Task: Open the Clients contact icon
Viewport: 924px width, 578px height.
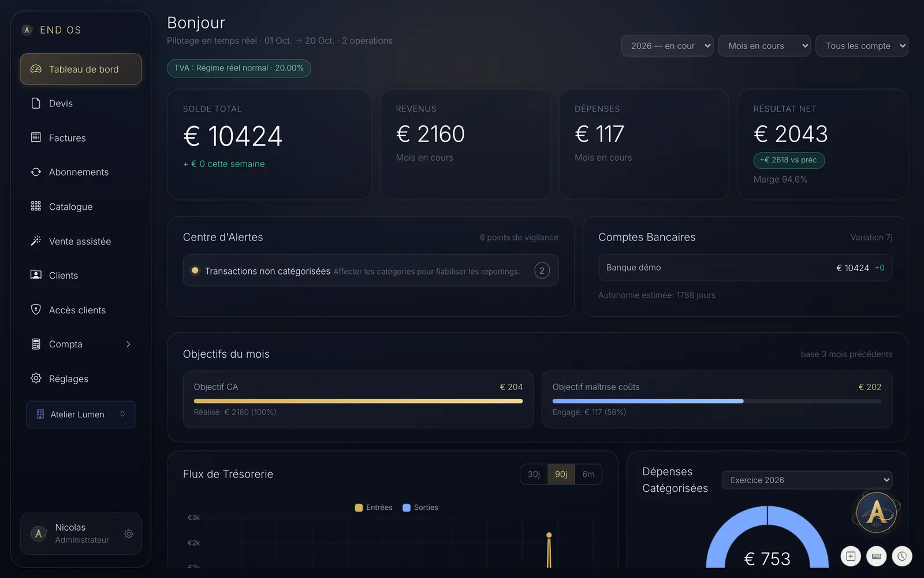Action: pos(36,275)
